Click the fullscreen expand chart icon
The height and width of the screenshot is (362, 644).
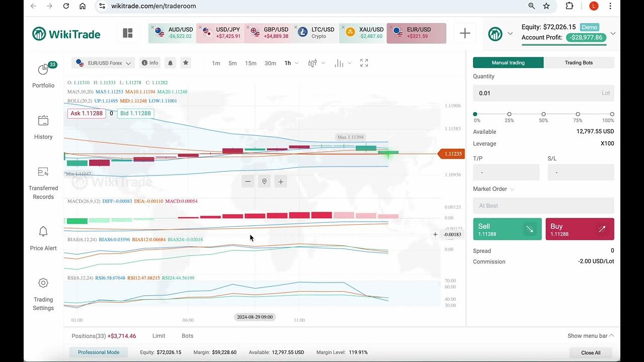coord(364,63)
